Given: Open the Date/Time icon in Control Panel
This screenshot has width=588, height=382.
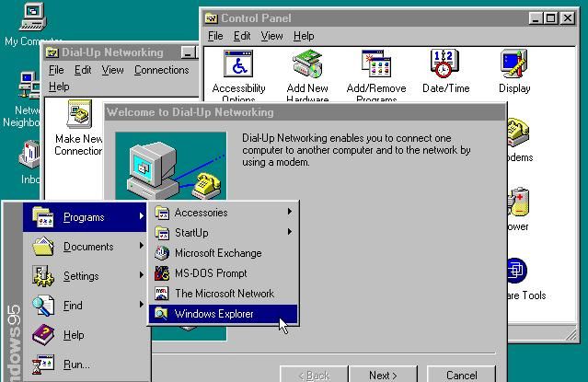Looking at the screenshot, I should click(x=444, y=64).
